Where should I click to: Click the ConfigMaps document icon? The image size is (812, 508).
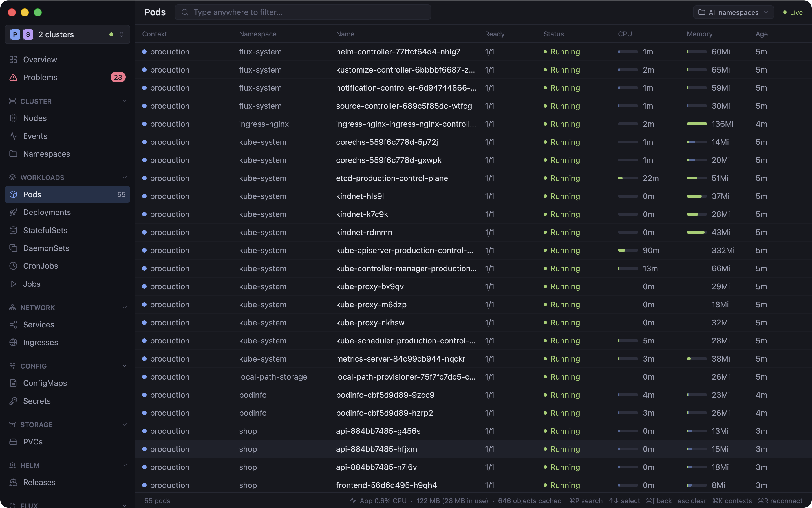coord(13,383)
